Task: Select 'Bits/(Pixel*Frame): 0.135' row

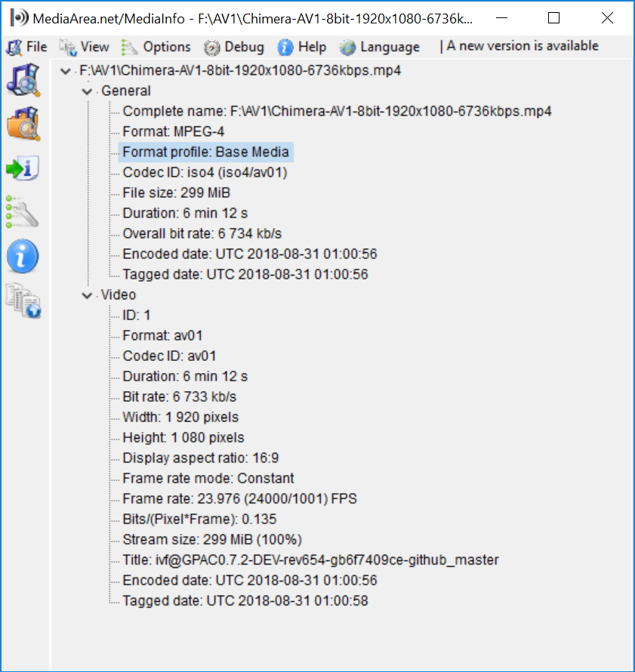Action: click(x=199, y=519)
